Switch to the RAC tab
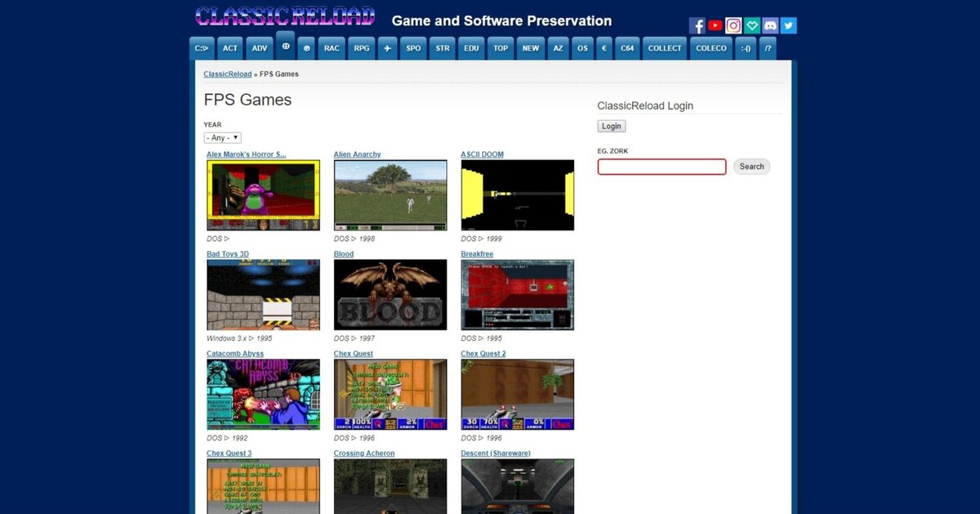The height and width of the screenshot is (514, 980). [x=332, y=48]
